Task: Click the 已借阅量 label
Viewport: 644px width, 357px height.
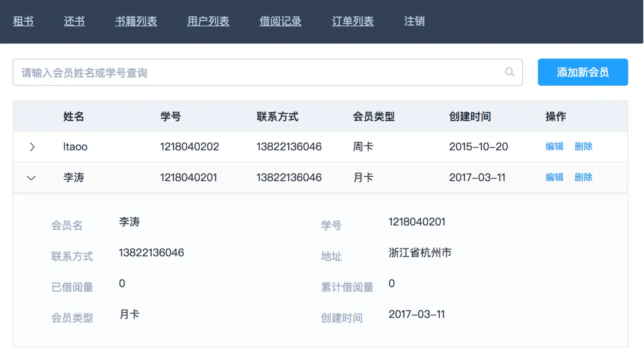Action: (72, 287)
